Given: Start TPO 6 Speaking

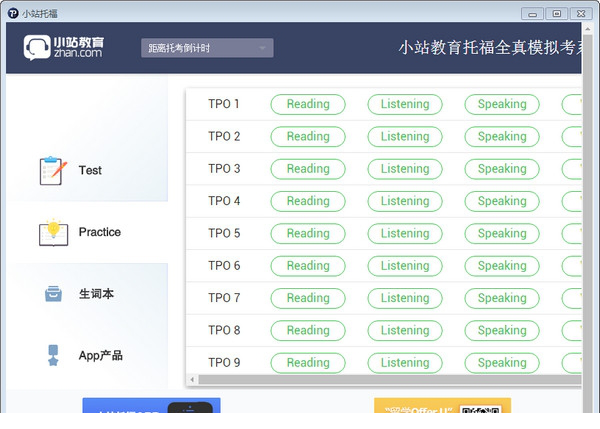Looking at the screenshot, I should pyautogui.click(x=502, y=266).
